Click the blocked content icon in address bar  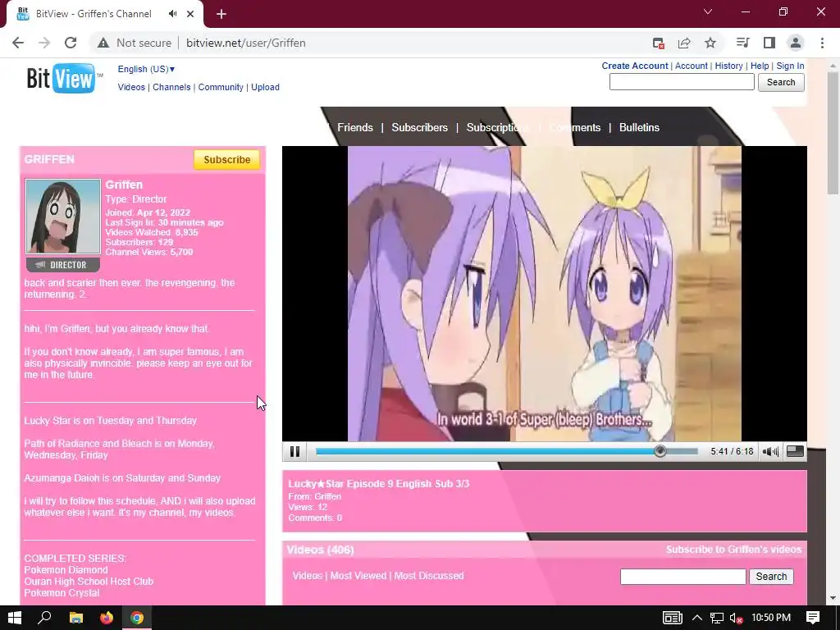[659, 43]
